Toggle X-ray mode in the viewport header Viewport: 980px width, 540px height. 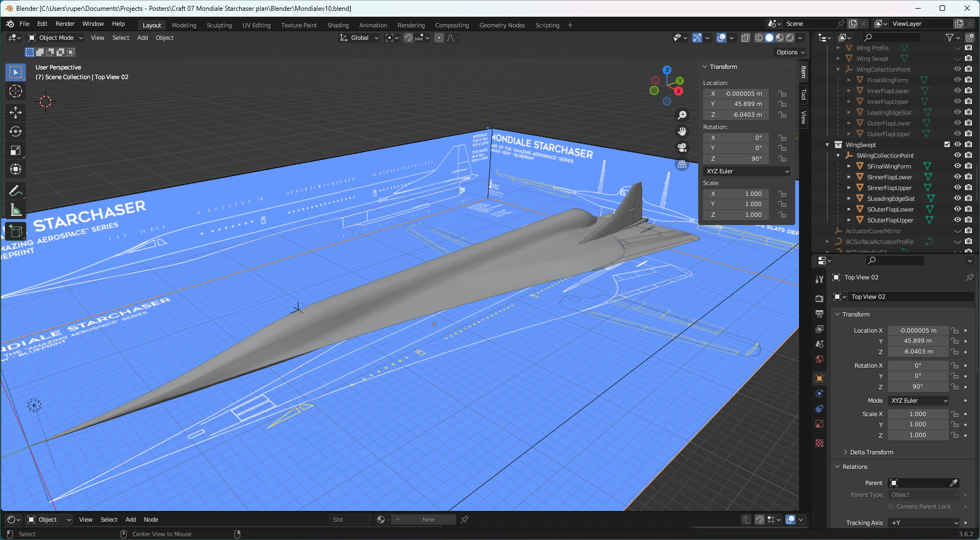746,38
